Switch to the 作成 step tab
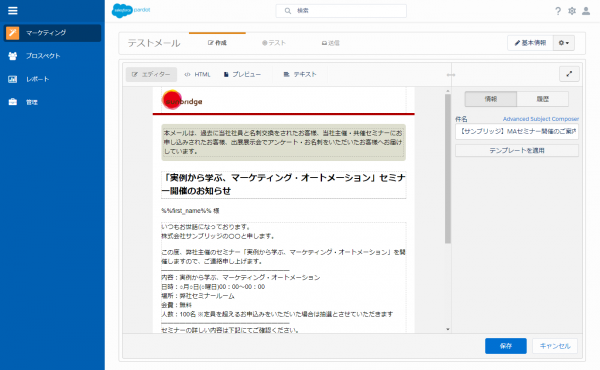 (217, 43)
